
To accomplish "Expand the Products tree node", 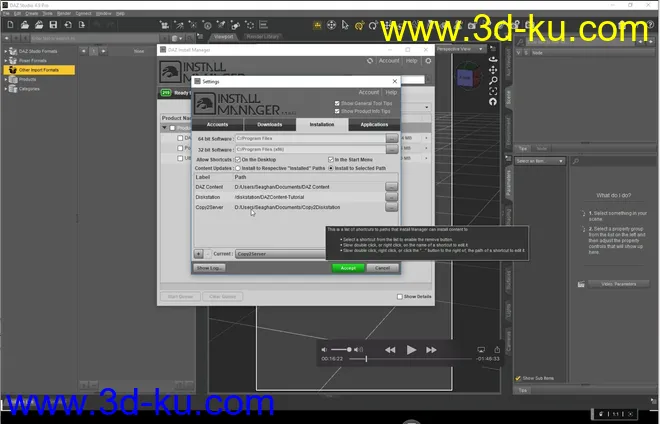I will coord(5,79).
